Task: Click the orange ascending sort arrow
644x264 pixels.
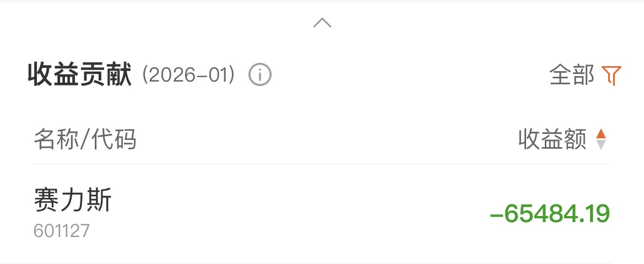Action: tap(601, 134)
